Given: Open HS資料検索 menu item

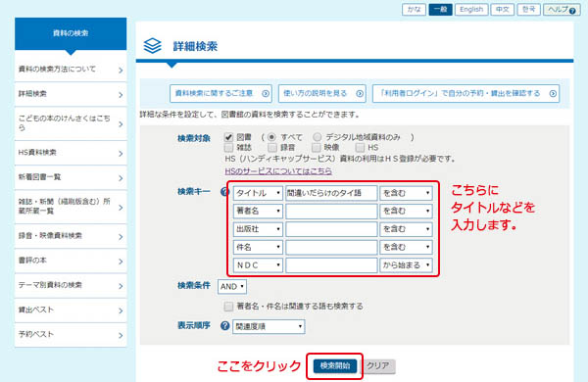Looking at the screenshot, I should pyautogui.click(x=71, y=153).
